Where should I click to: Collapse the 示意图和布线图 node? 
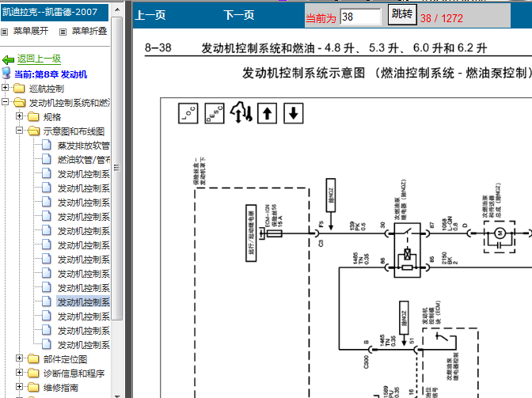point(19,131)
